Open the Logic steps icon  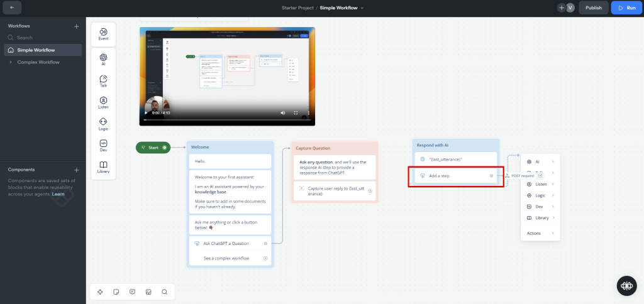[103, 124]
